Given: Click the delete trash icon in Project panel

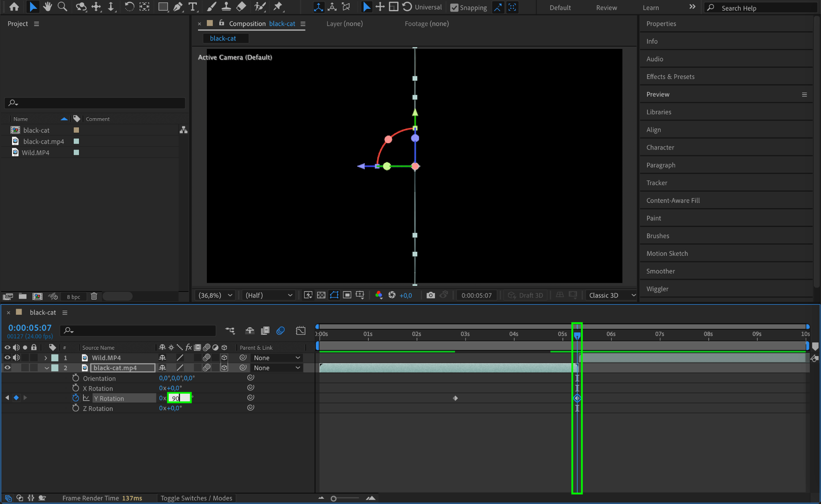Looking at the screenshot, I should 94,296.
